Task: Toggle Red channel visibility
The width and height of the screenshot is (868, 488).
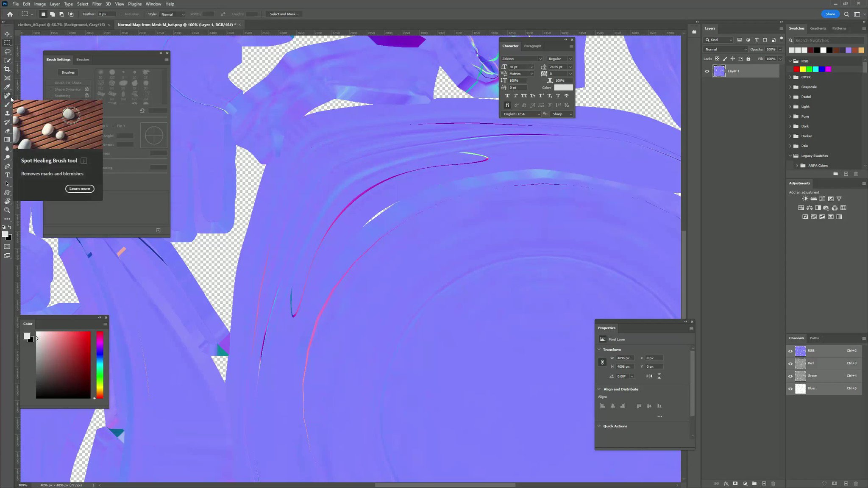Action: tap(790, 363)
